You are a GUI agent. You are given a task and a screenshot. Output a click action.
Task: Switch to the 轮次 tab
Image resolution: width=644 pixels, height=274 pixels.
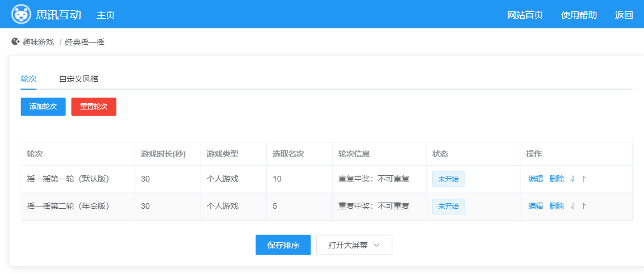tap(29, 79)
